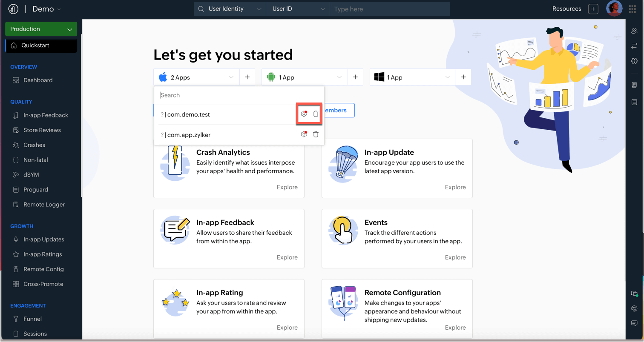The width and height of the screenshot is (644, 342).
Task: Navigate to Funnel
Action: click(32, 319)
